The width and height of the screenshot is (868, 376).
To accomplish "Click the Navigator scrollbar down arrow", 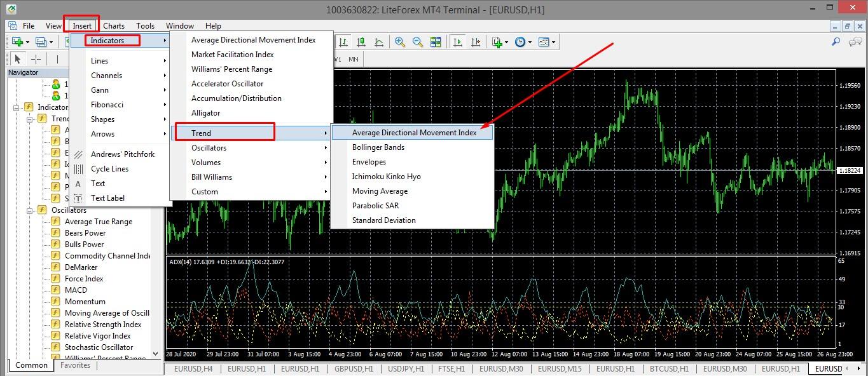I will [x=156, y=354].
